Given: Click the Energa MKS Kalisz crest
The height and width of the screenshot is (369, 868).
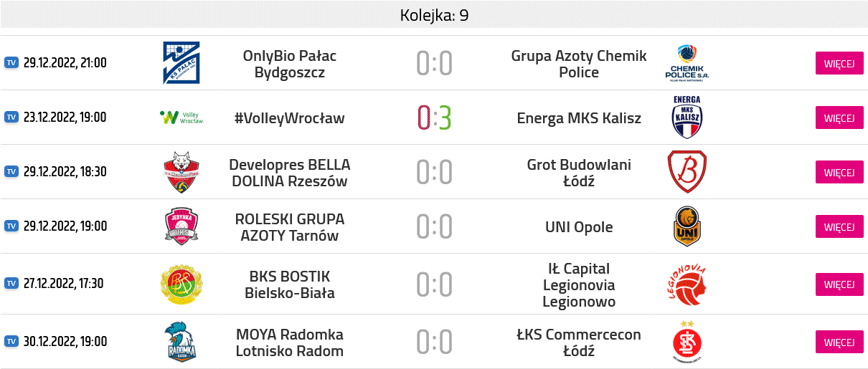Looking at the screenshot, I should coord(687,118).
